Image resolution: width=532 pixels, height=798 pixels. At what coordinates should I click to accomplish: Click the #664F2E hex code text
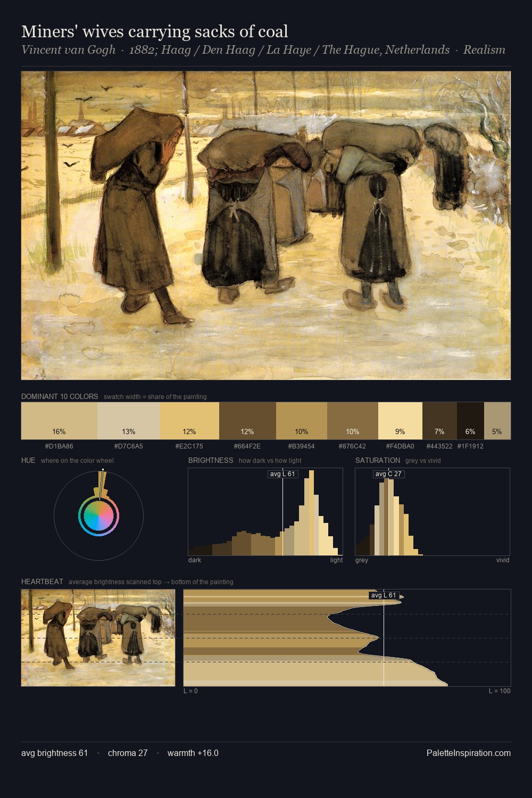pyautogui.click(x=247, y=446)
